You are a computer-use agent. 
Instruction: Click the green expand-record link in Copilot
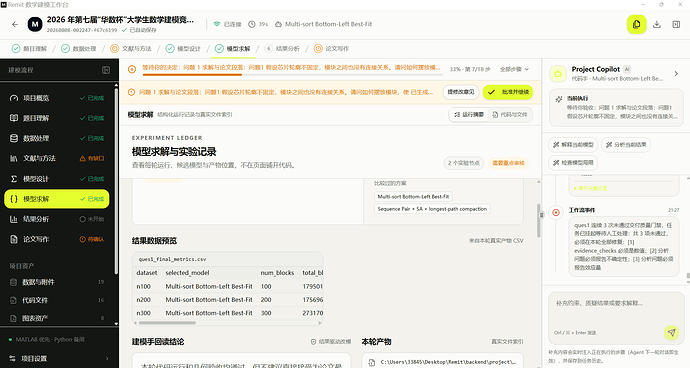tap(591, 188)
